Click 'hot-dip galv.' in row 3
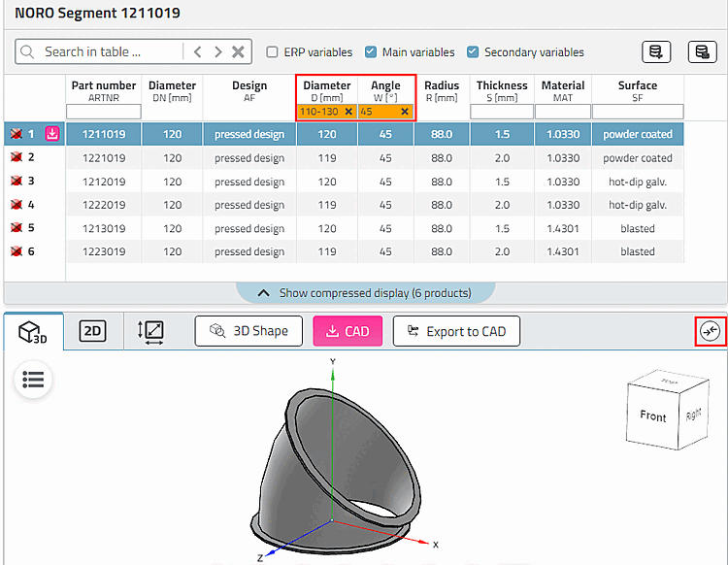This screenshot has height=565, width=728. coord(638,182)
